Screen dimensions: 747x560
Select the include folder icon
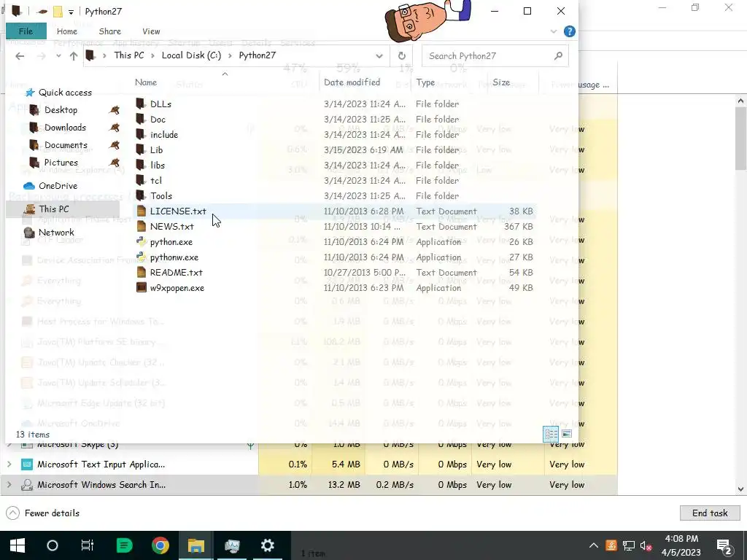pyautogui.click(x=140, y=134)
